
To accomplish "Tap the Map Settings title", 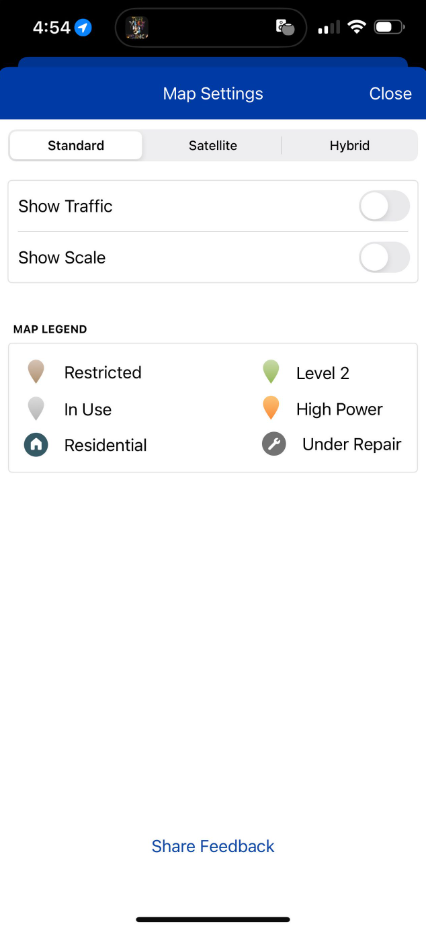I will [213, 93].
